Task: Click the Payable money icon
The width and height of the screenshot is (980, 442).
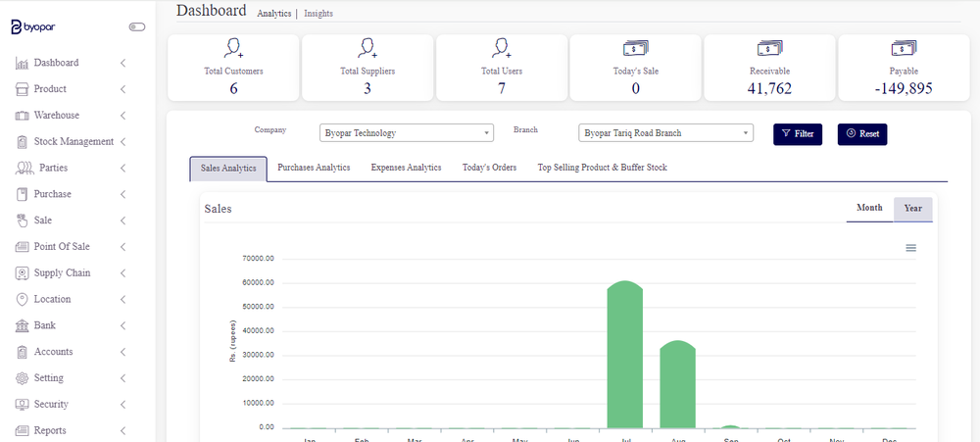Action: tap(904, 48)
